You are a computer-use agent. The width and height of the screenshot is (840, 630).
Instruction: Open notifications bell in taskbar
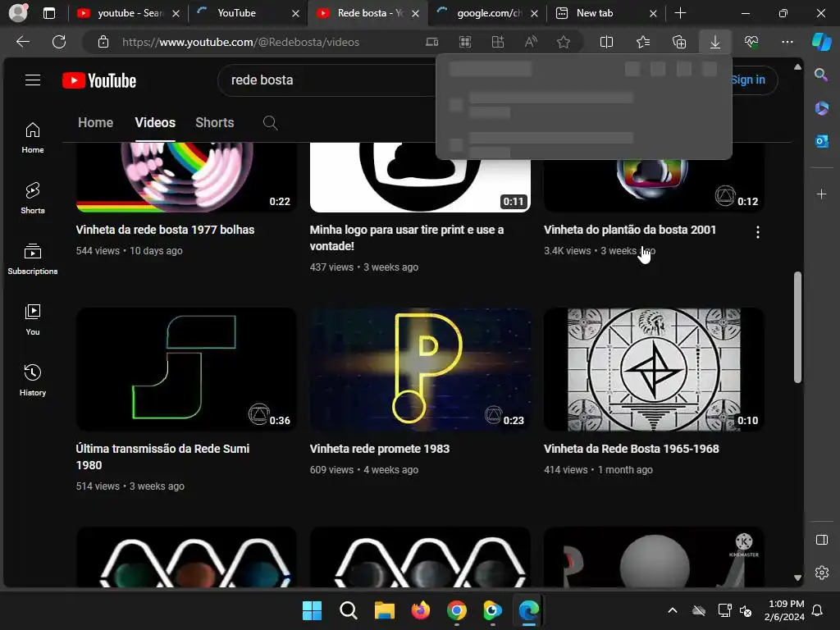[x=817, y=610]
